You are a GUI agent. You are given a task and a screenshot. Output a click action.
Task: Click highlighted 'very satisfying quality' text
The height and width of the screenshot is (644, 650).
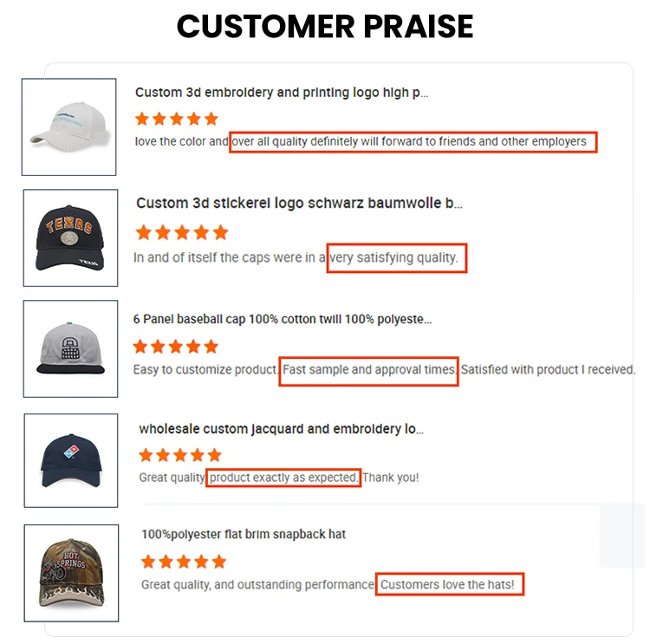pyautogui.click(x=397, y=258)
